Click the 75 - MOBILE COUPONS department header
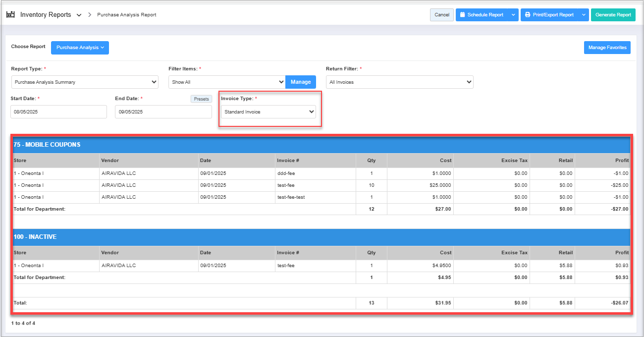Screen dimensions: 644x337 click(47, 145)
